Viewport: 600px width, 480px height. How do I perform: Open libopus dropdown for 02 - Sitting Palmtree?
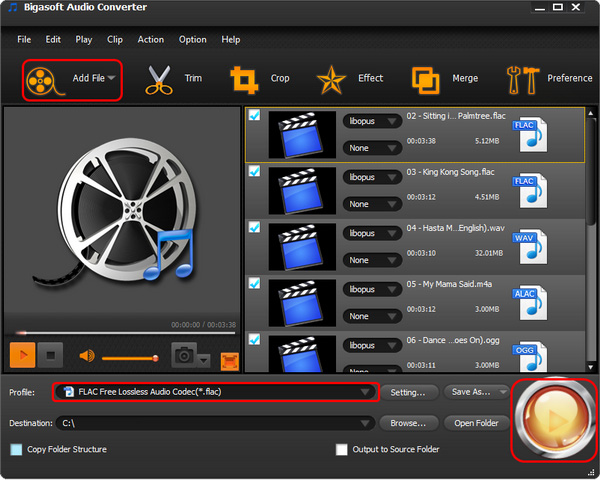pyautogui.click(x=372, y=121)
